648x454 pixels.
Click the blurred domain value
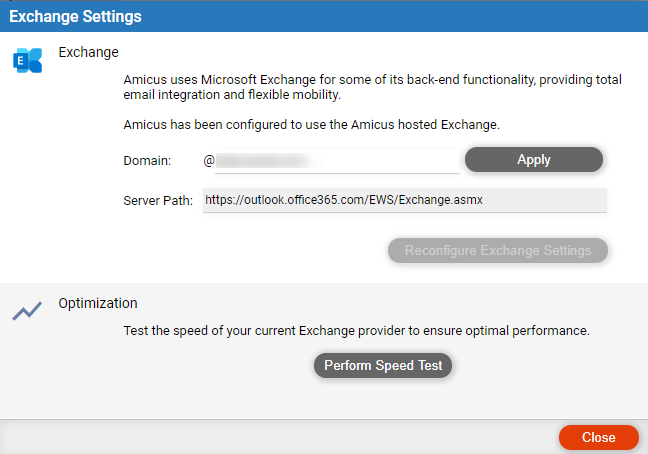262,160
